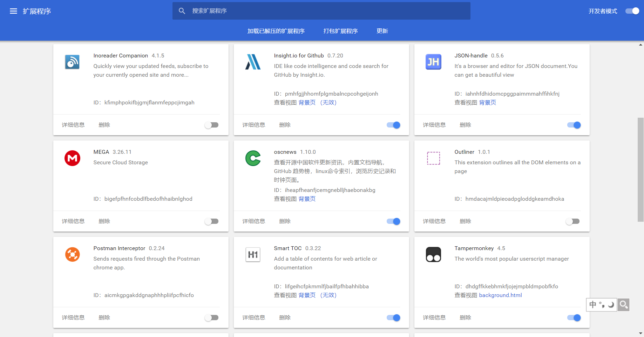The height and width of the screenshot is (337, 644).
Task: Open 详细信息 for MEGA
Action: point(73,221)
